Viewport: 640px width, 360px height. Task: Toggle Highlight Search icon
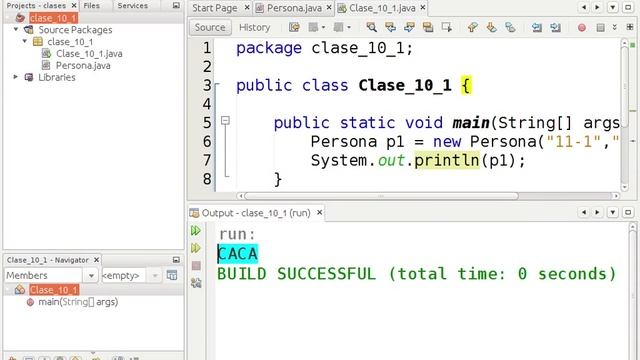[428, 27]
